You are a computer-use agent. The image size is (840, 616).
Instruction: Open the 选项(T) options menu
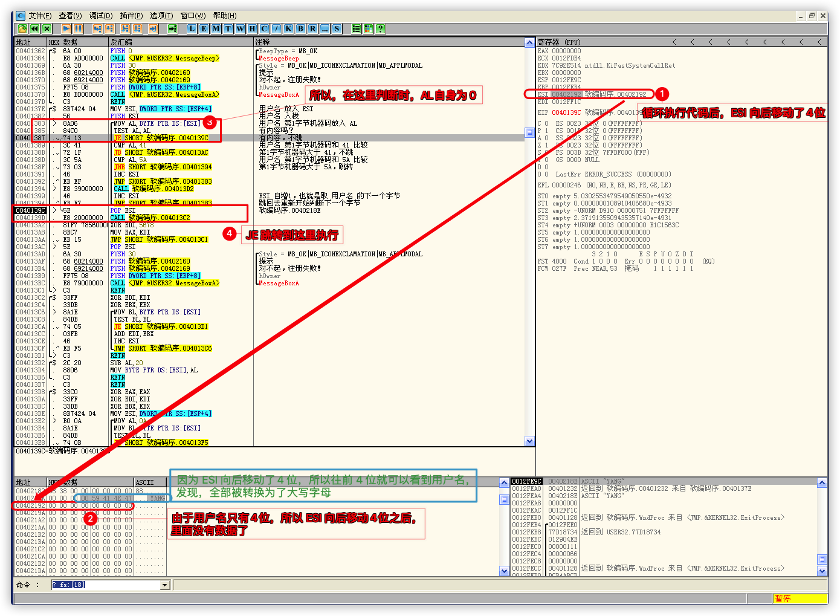pos(161,16)
